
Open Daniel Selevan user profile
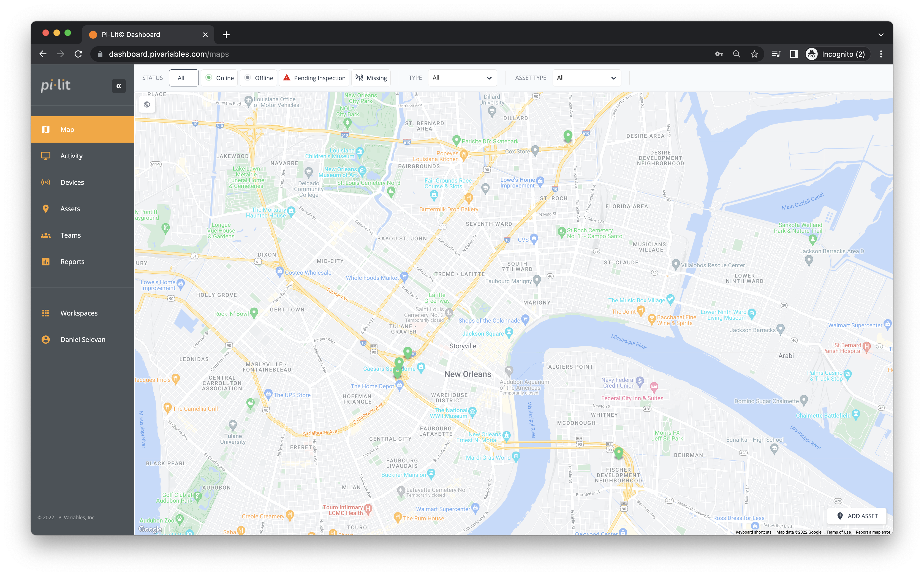click(x=83, y=339)
